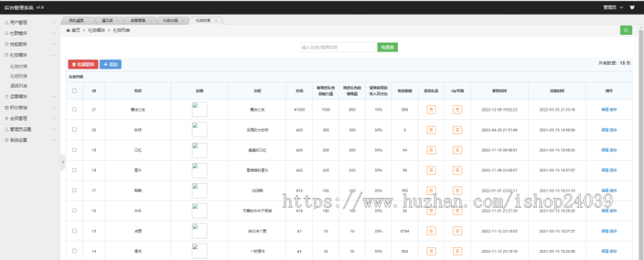The image size is (644, 260).
Task: Switch to the 我的桌面 tab
Action: [78, 20]
